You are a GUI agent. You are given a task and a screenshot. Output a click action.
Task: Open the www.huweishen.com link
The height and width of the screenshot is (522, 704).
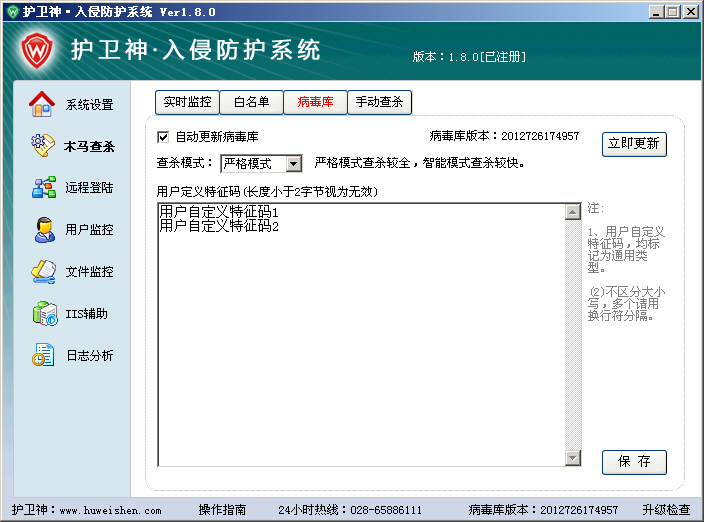pyautogui.click(x=110, y=510)
